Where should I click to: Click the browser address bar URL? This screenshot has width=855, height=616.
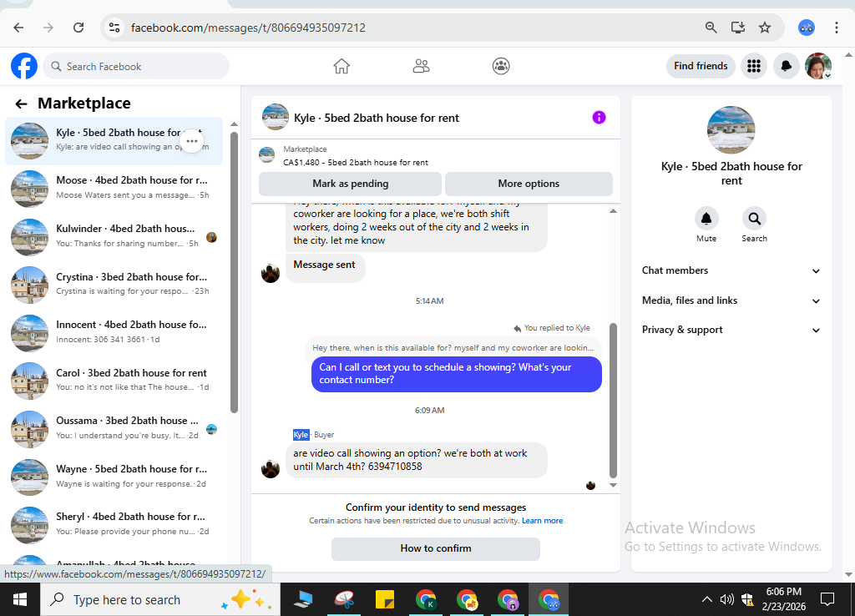(x=248, y=28)
